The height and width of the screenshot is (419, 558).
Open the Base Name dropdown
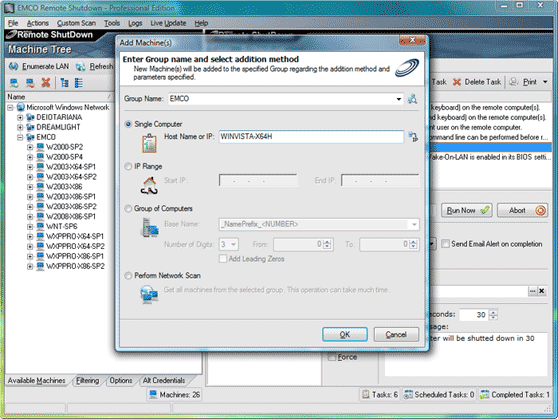[414, 225]
